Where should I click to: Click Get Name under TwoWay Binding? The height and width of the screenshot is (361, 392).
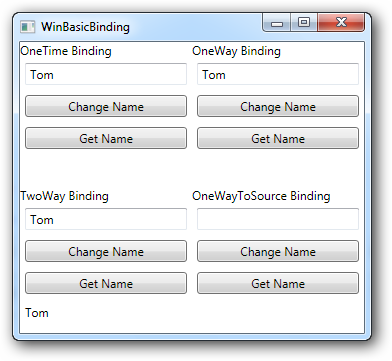click(x=106, y=283)
